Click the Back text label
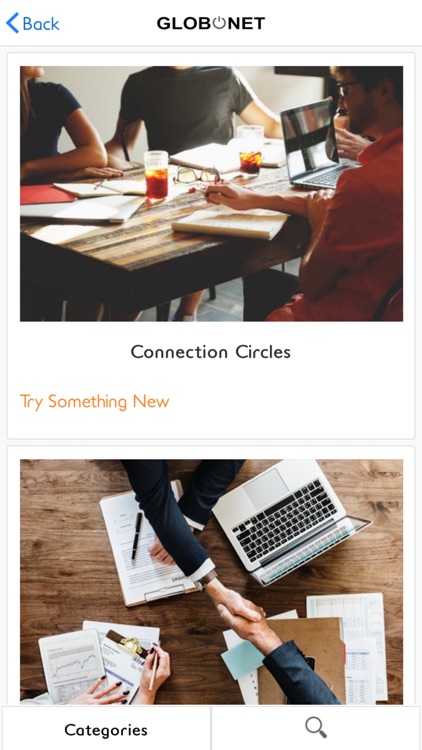The height and width of the screenshot is (750, 422). pos(41,23)
